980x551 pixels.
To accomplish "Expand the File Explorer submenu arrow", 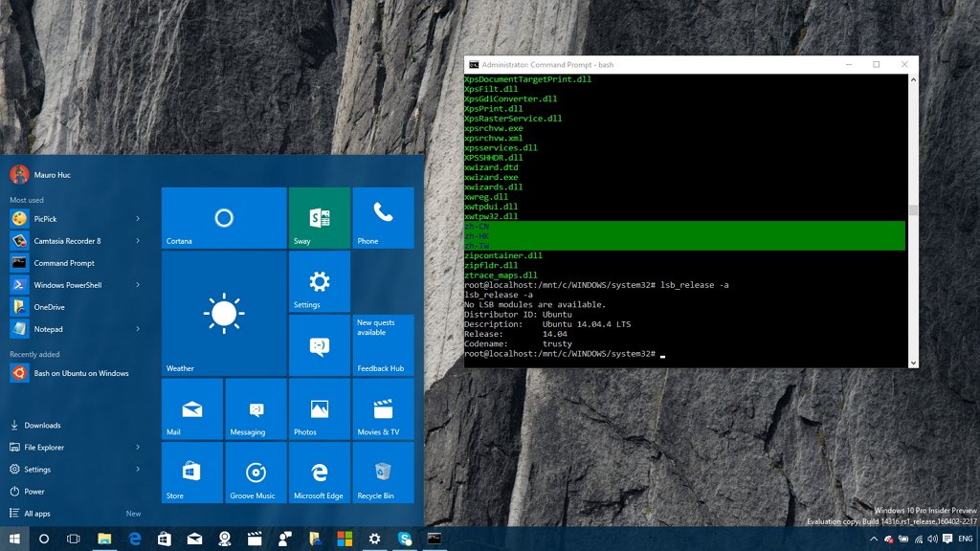I will pyautogui.click(x=138, y=447).
